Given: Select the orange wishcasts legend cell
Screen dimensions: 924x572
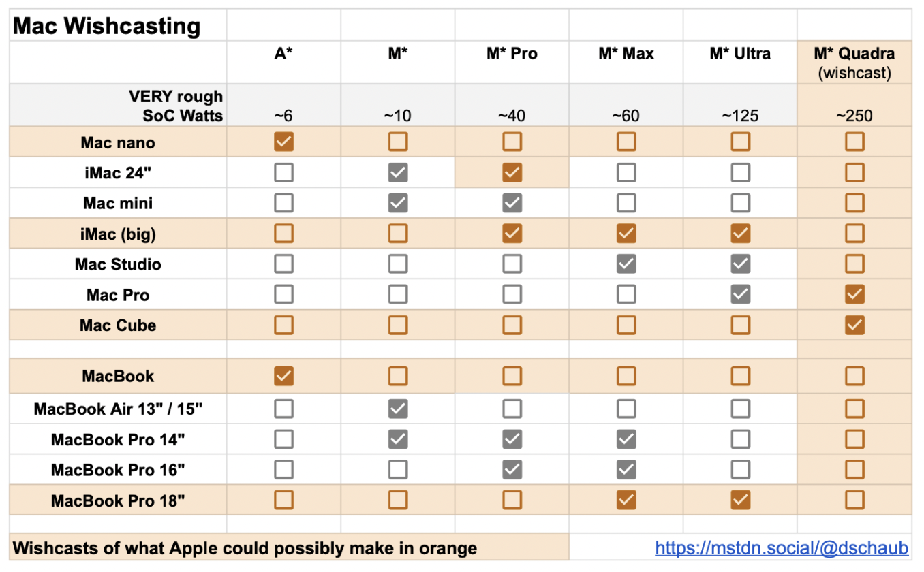Looking at the screenshot, I should tap(245, 548).
